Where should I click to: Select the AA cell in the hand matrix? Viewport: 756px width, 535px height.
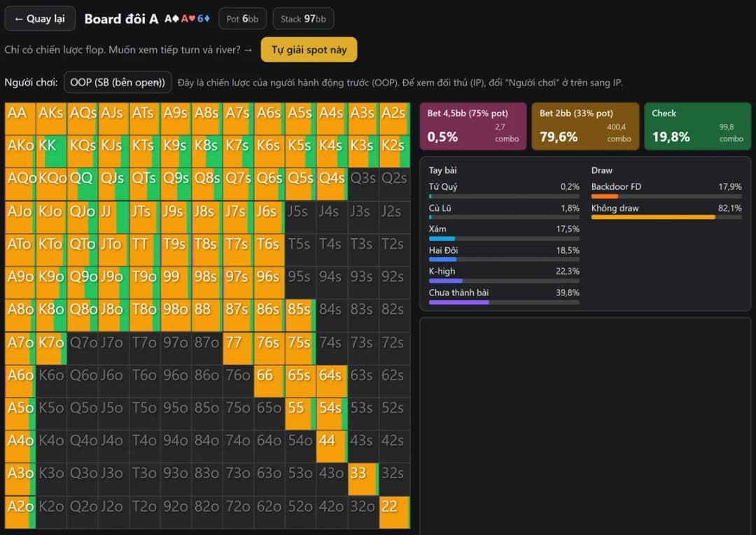pos(20,118)
